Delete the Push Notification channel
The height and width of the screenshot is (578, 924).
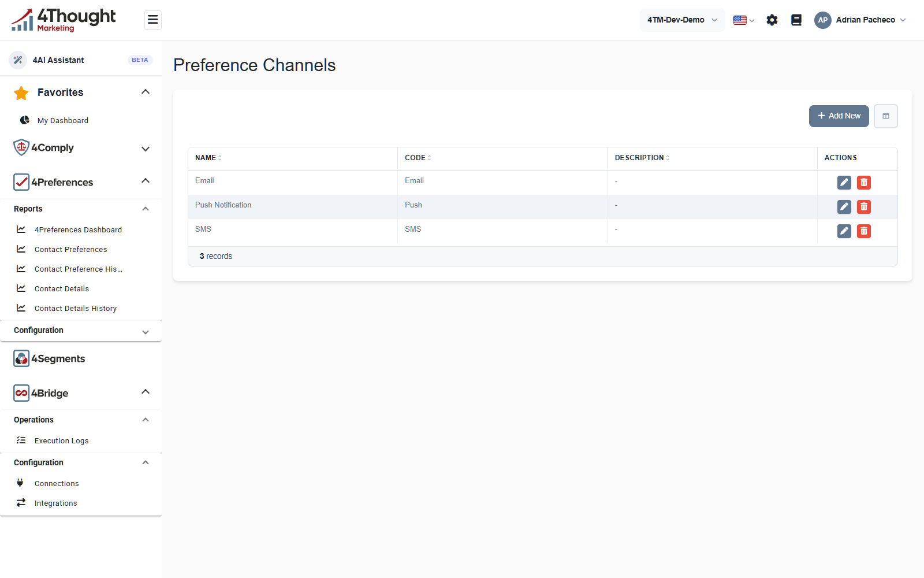(864, 207)
